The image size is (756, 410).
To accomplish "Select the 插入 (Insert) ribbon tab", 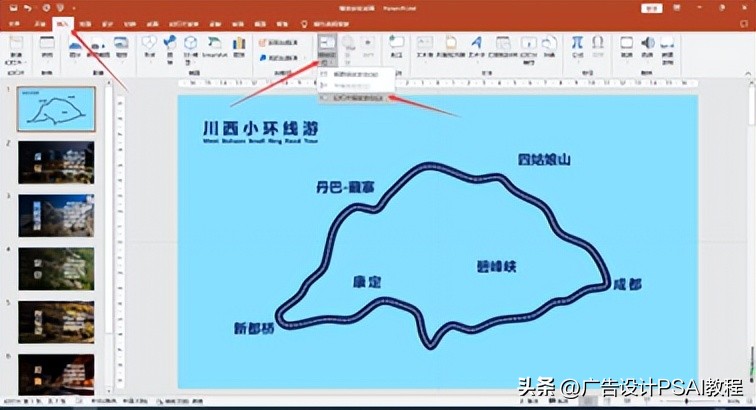I will pyautogui.click(x=63, y=24).
